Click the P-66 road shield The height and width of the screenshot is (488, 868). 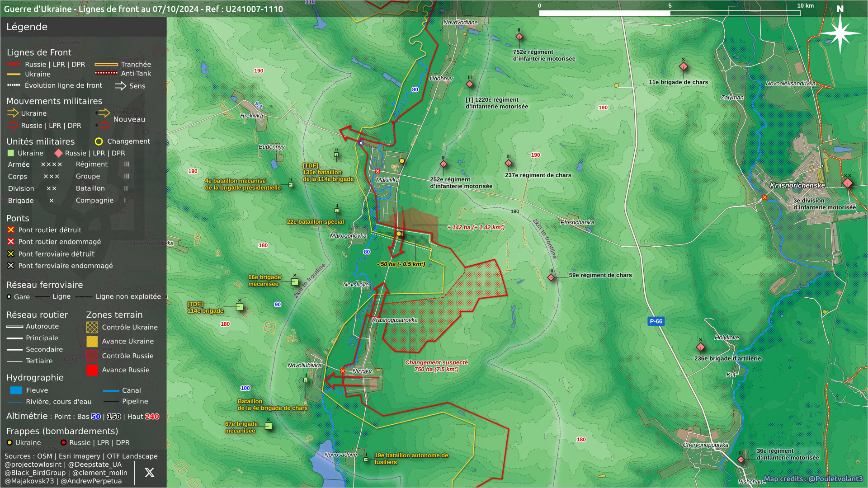click(x=656, y=321)
